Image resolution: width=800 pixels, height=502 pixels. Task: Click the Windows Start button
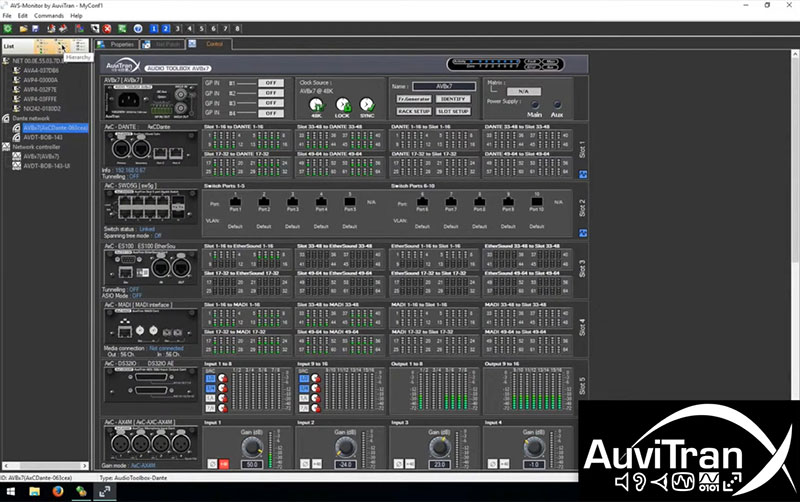[10, 492]
